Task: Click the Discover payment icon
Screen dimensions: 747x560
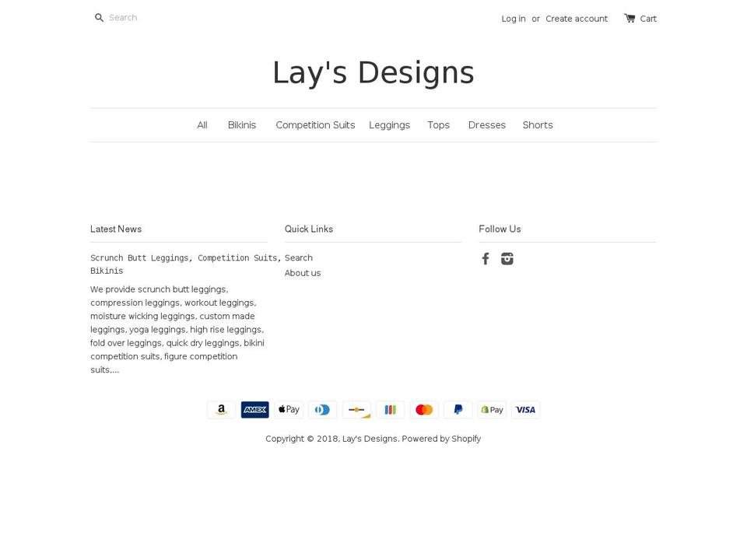Action: 356,410
